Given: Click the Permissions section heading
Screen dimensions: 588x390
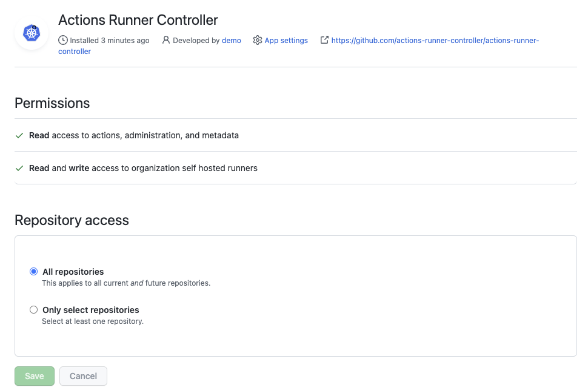Looking at the screenshot, I should [52, 103].
